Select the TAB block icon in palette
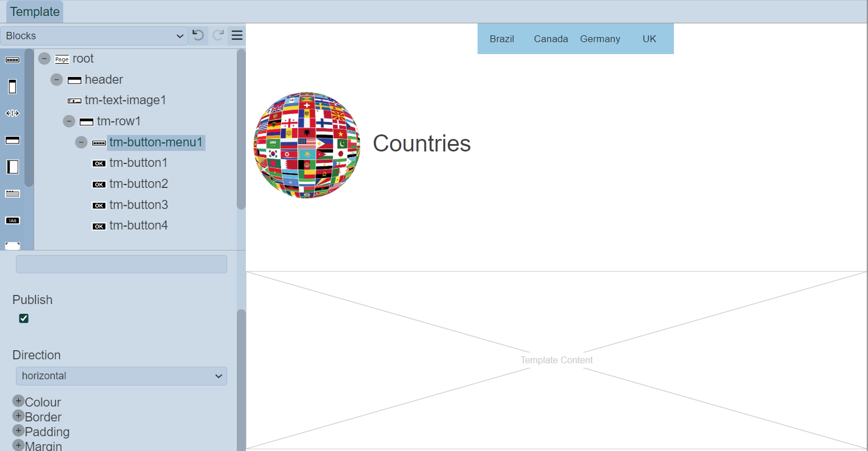Screen dimensions: 868x451 [x=13, y=220]
